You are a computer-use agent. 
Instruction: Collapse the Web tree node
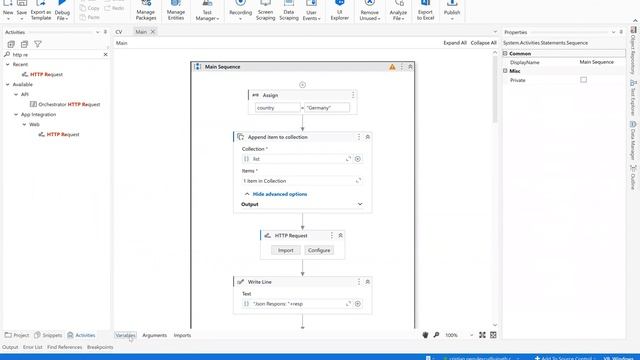pyautogui.click(x=24, y=124)
